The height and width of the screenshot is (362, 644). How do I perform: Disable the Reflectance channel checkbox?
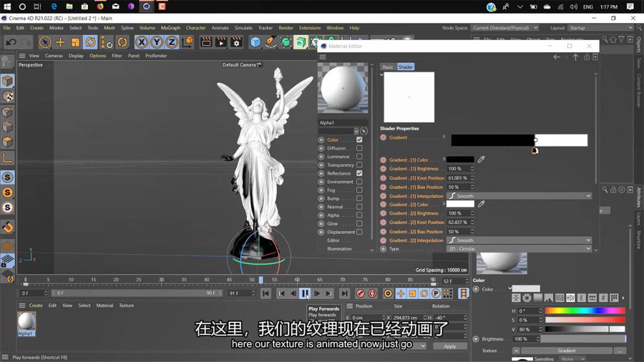359,173
